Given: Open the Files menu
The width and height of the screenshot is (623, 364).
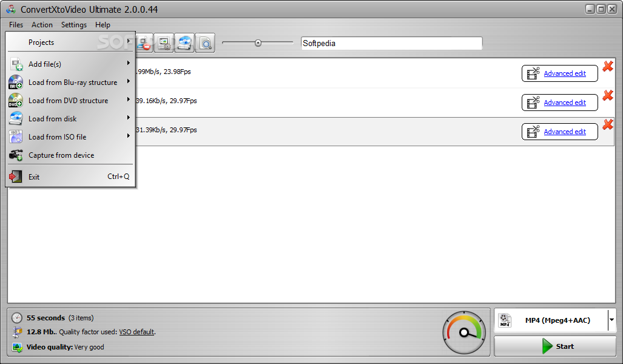Looking at the screenshot, I should 16,25.
